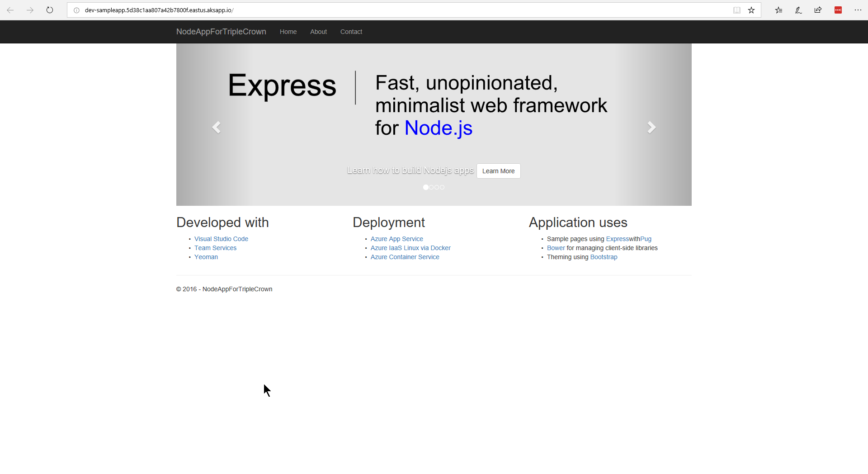Share this page icon
The width and height of the screenshot is (868, 474).
818,10
